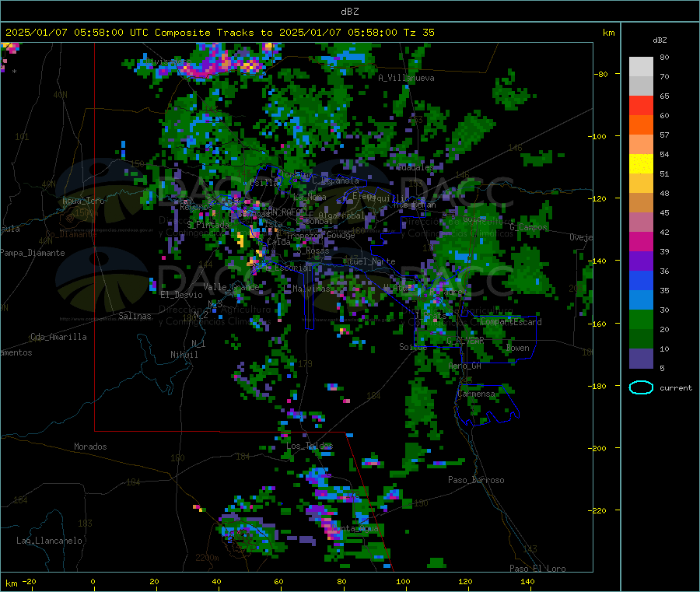Click the 'current' legend label
This screenshot has width=700, height=592.
pos(676,388)
